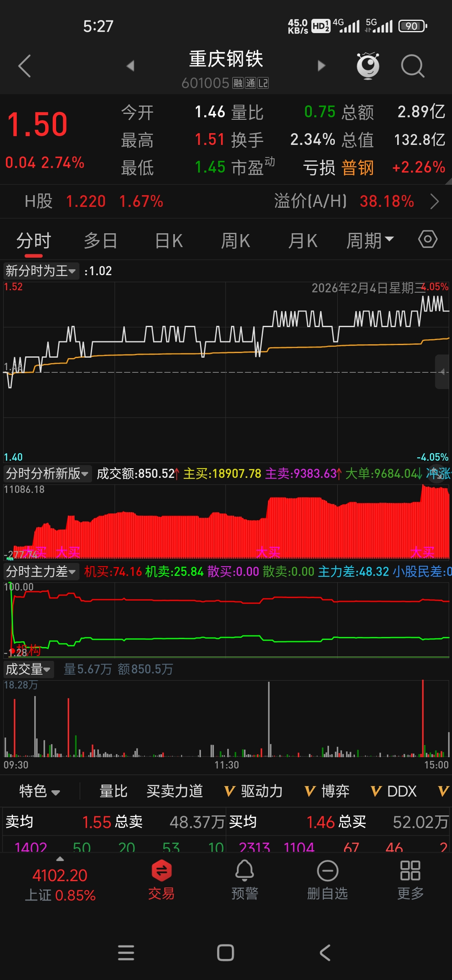Select the 分时 tab
Viewport: 452px width, 980px height.
click(33, 241)
